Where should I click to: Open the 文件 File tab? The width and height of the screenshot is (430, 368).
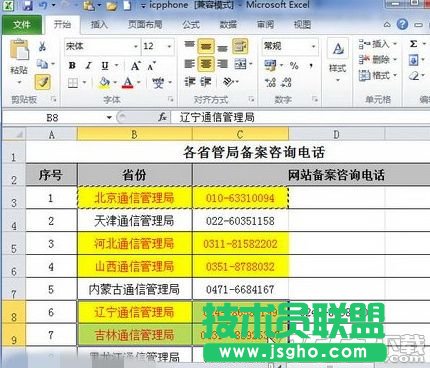(22, 24)
